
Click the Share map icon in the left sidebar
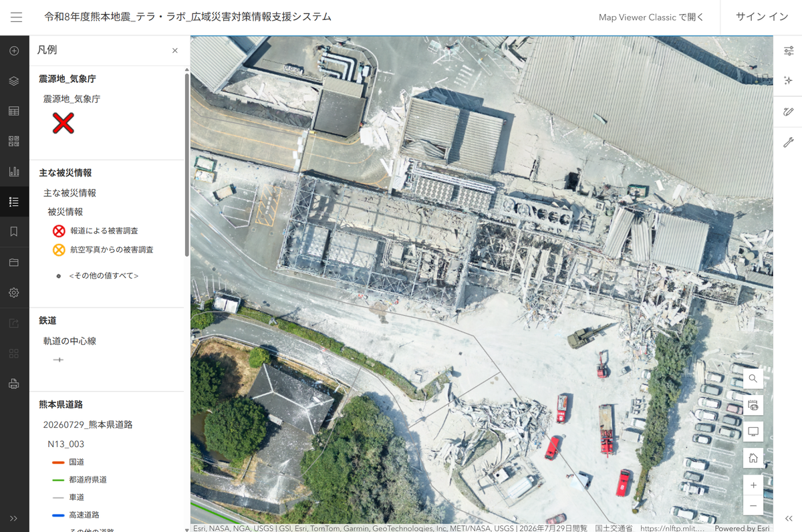pyautogui.click(x=14, y=323)
